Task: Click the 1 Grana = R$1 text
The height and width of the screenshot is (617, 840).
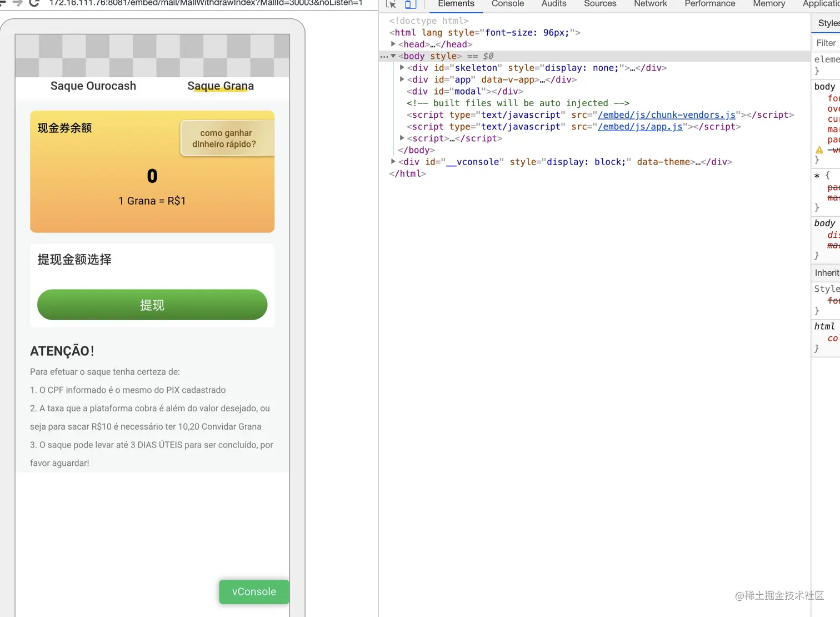Action: pyautogui.click(x=152, y=201)
